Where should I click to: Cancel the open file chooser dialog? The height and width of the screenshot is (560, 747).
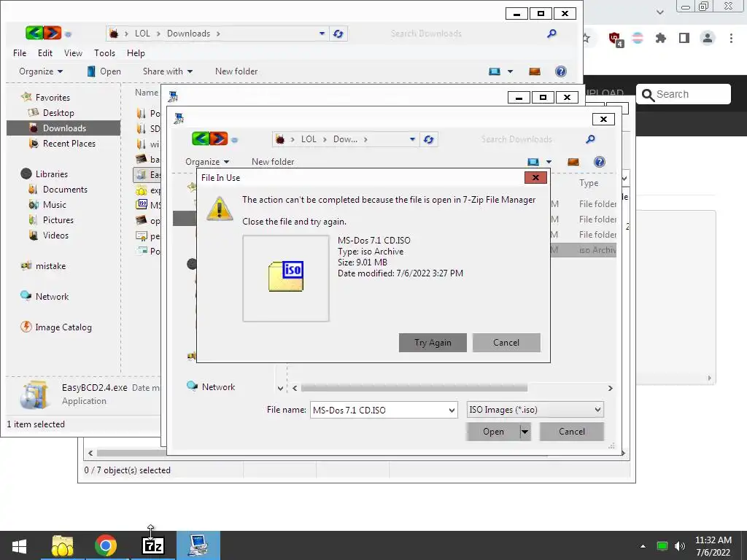[572, 432]
